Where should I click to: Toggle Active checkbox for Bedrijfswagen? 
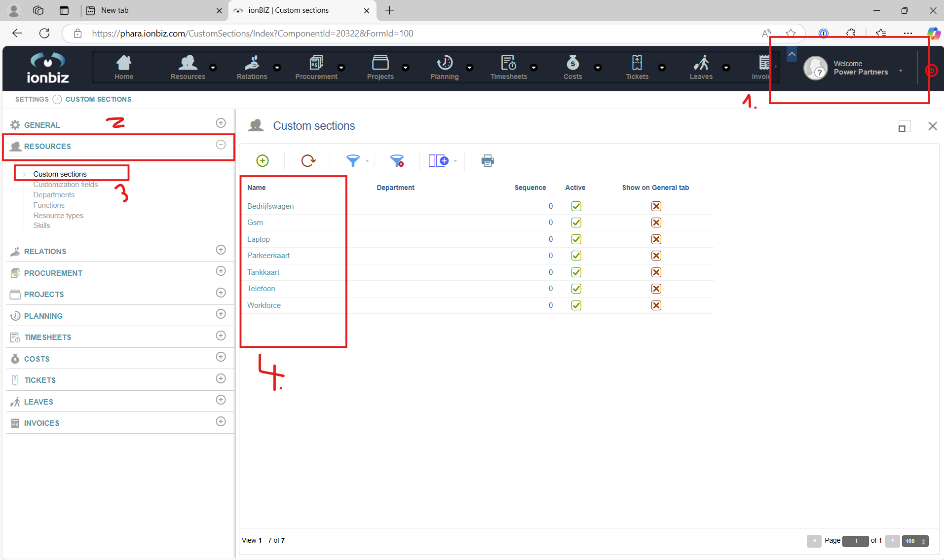point(576,206)
